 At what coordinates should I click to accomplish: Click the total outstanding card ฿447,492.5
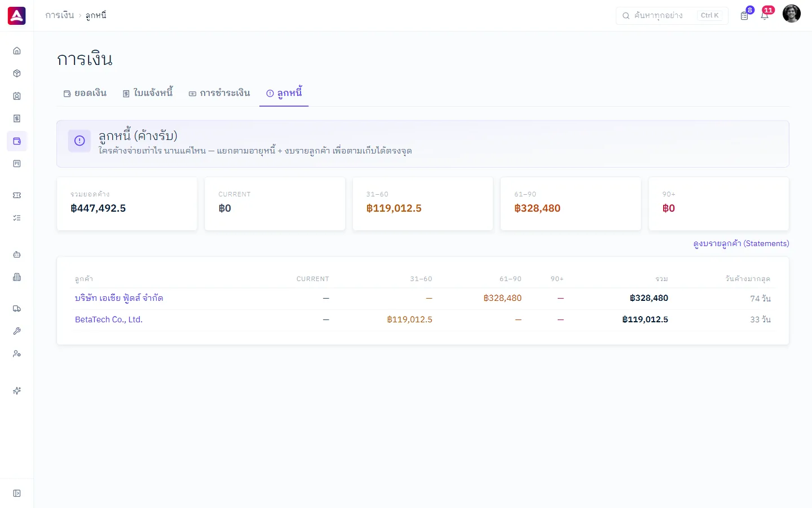tap(127, 204)
